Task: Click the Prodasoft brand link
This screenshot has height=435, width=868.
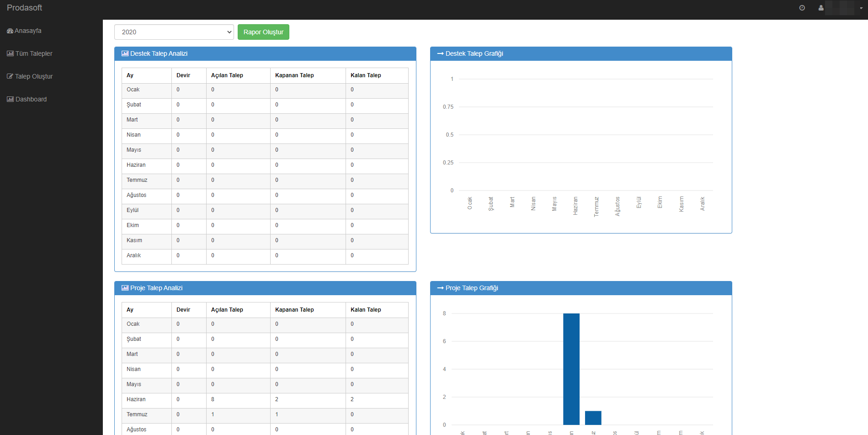Action: [x=24, y=8]
